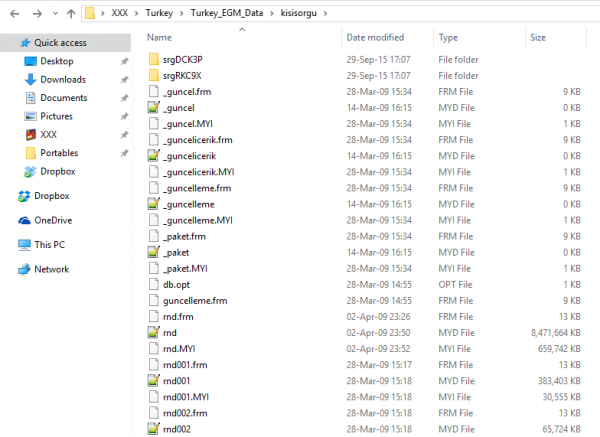Open the Portables folder in sidebar

point(59,153)
